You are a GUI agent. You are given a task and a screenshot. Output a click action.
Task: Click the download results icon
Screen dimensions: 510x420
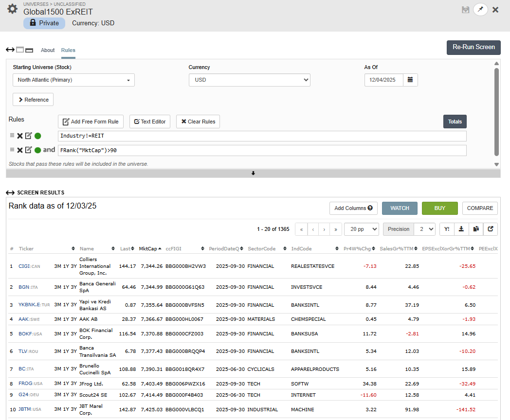(x=461, y=229)
